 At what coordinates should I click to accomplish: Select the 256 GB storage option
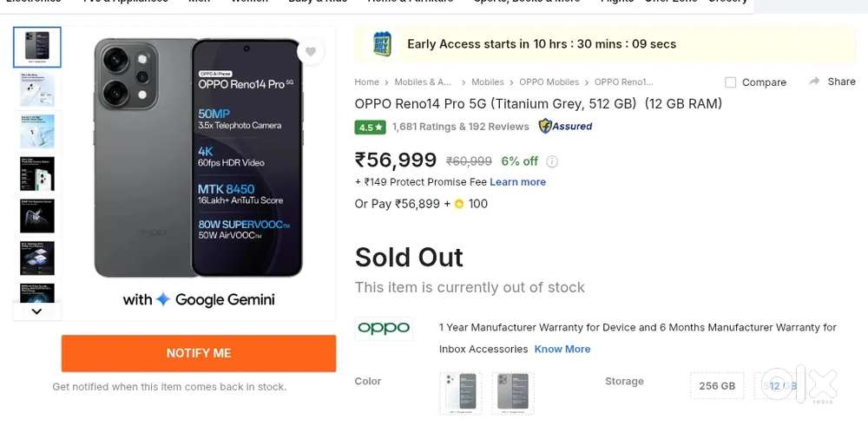coord(717,386)
